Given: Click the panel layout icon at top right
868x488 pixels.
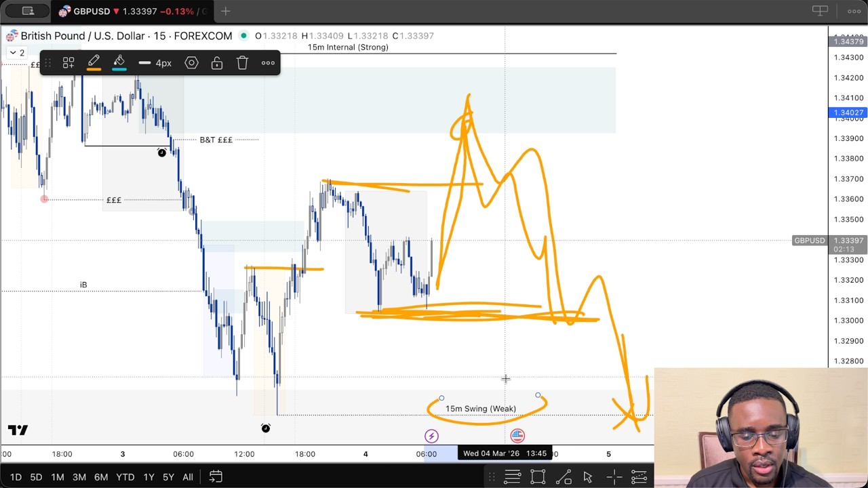Looking at the screenshot, I should [820, 11].
